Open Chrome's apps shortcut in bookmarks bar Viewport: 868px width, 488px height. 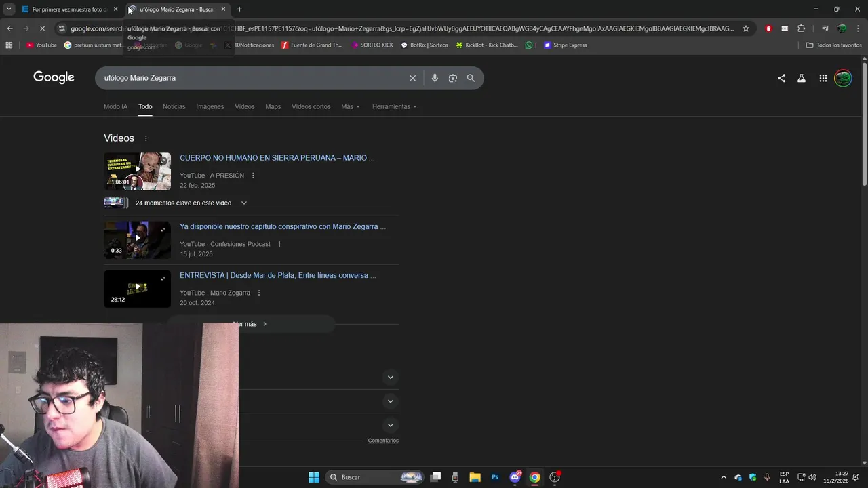click(9, 45)
